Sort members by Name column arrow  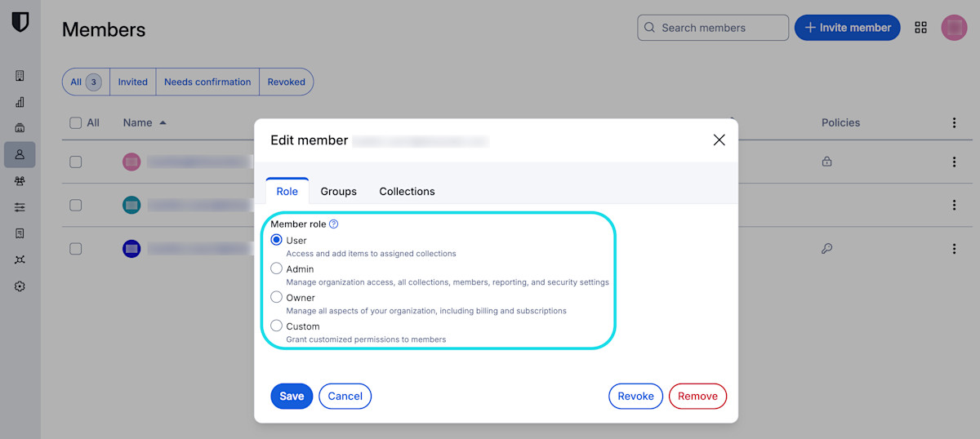[163, 123]
